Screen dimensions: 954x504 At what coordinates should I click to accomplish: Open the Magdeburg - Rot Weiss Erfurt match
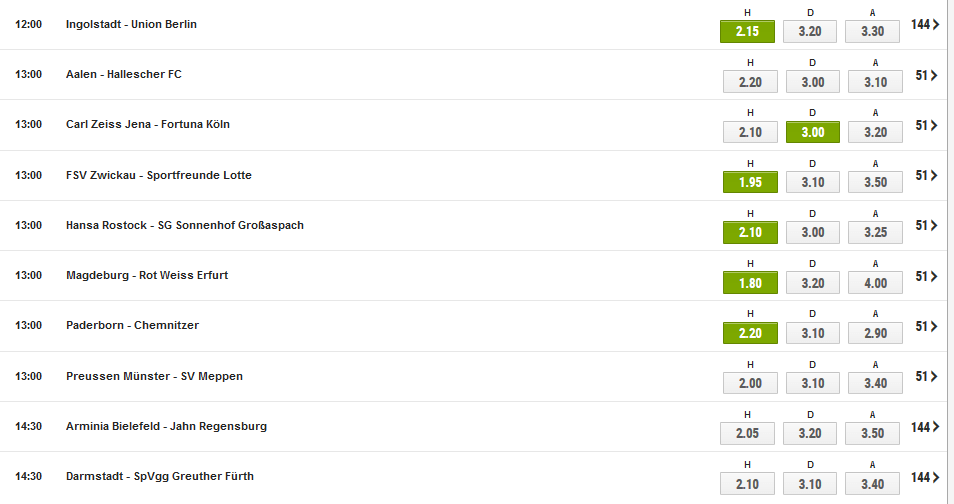[147, 275]
